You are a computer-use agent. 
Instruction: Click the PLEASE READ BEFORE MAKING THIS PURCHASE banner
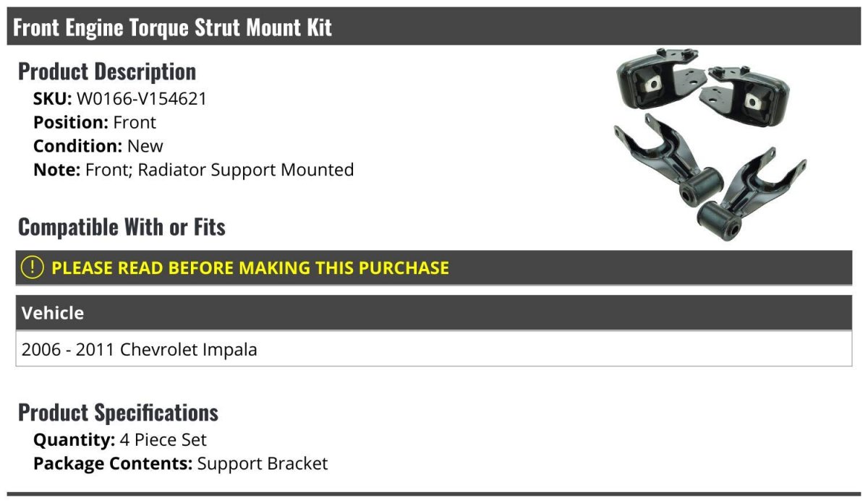click(x=434, y=267)
